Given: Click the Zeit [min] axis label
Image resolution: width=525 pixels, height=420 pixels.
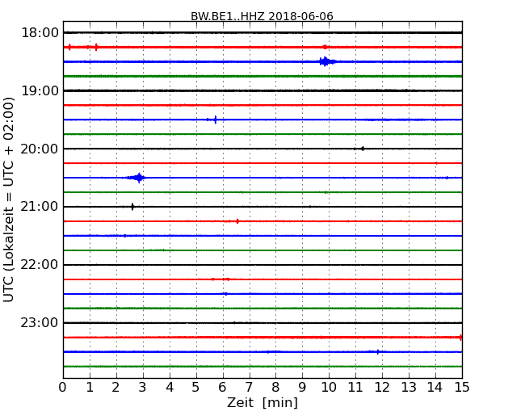Looking at the screenshot, I should click(262, 402).
